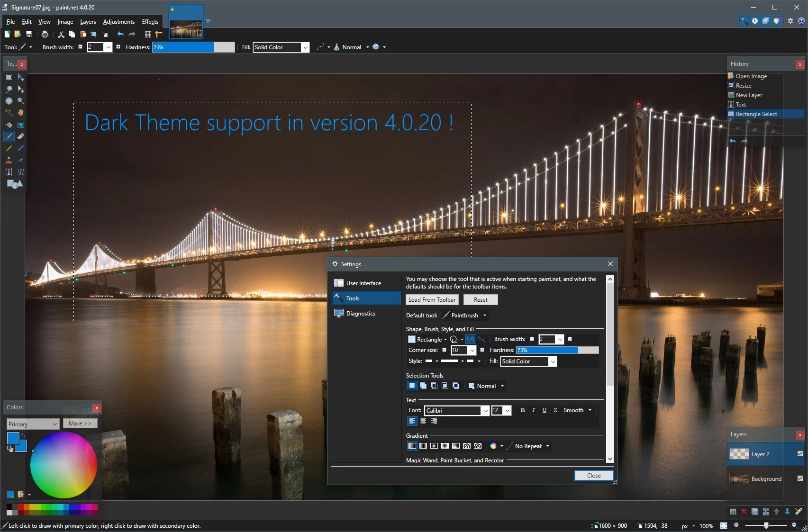Click the Load From Toolbar button
Image resolution: width=808 pixels, height=532 pixels.
tap(431, 299)
